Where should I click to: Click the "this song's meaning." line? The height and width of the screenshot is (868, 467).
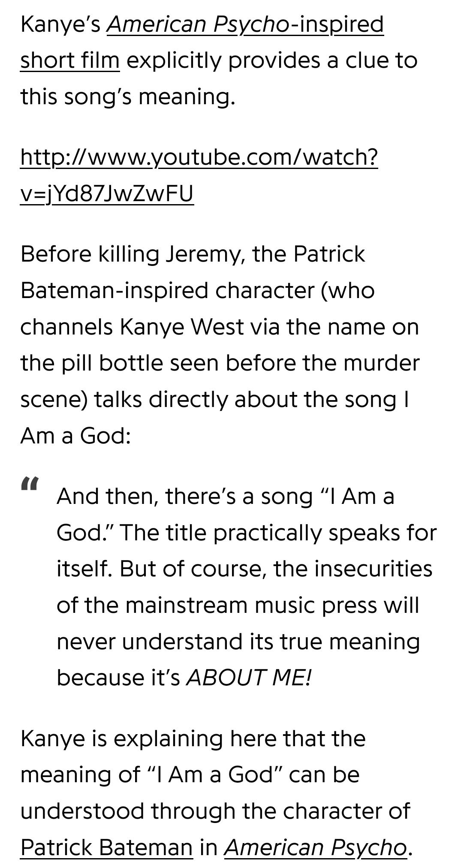tap(128, 96)
